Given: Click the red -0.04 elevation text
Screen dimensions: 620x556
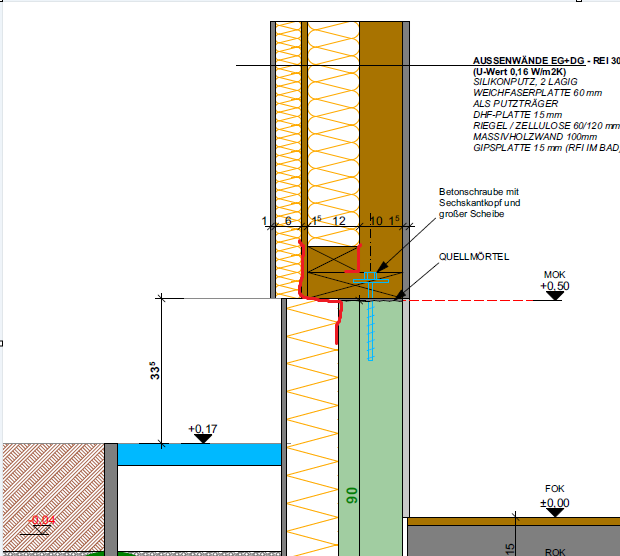Looking at the screenshot, I should click(x=42, y=519).
